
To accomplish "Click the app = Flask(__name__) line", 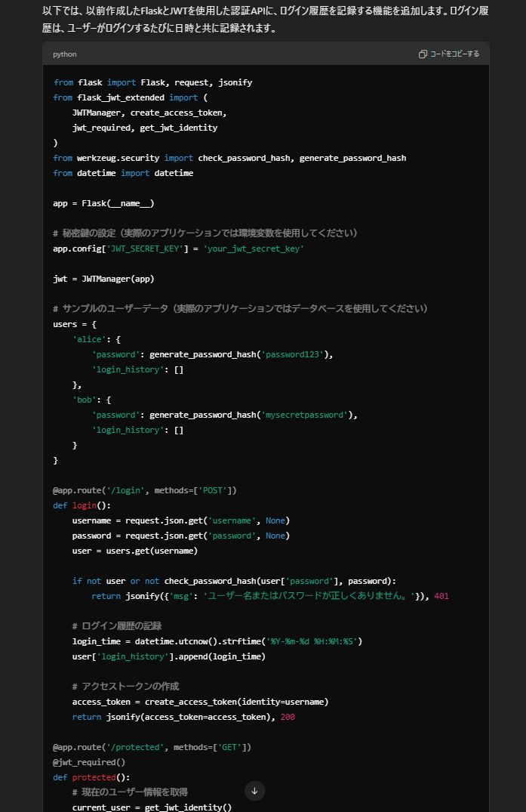I will [x=103, y=203].
